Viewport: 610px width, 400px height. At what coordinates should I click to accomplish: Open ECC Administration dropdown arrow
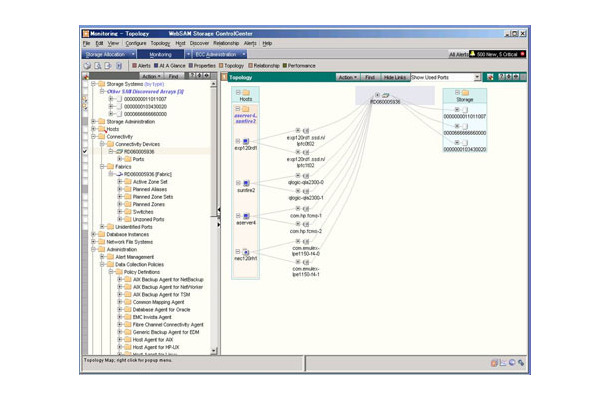[244, 54]
